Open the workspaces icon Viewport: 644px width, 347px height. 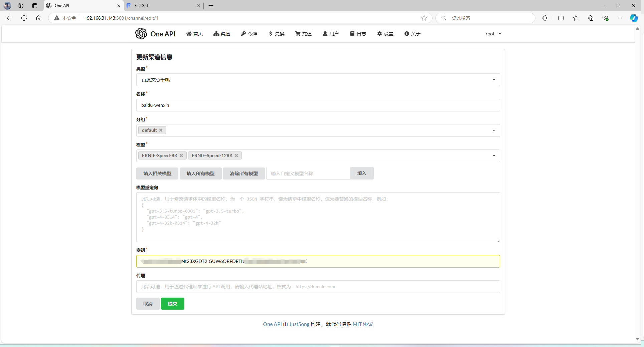coord(21,6)
